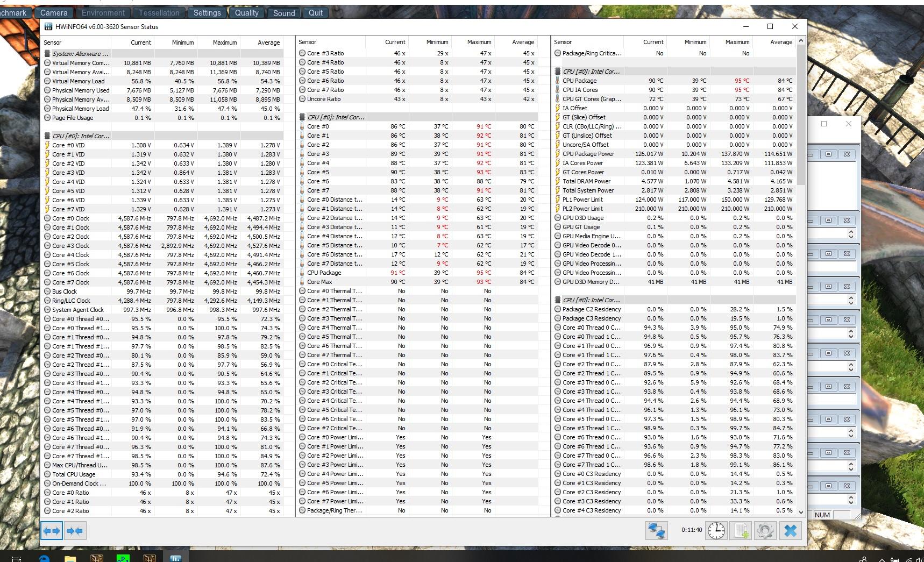
Task: Open the Settings menu
Action: pos(207,12)
